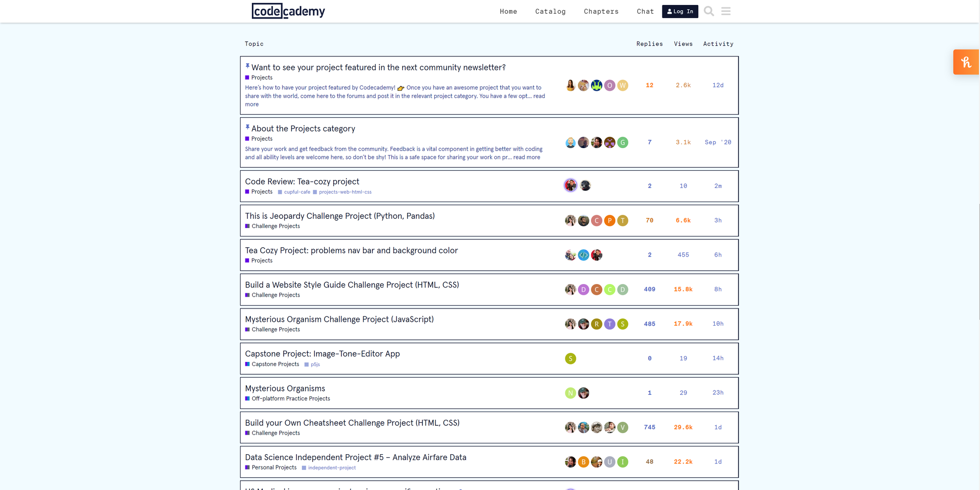
Task: Open avatar 'W' on newsletter topic
Action: coord(623,85)
